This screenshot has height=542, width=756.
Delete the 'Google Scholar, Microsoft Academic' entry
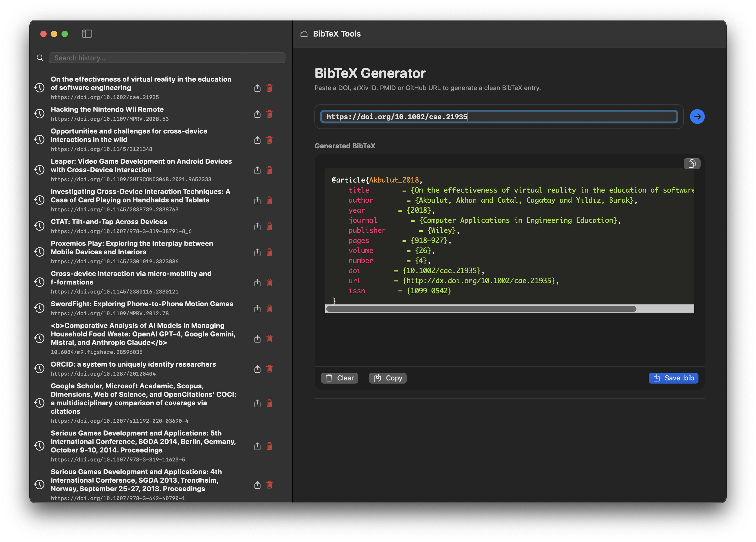[x=269, y=403]
